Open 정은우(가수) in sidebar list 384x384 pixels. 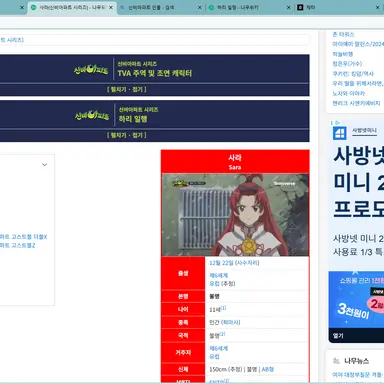(x=347, y=64)
